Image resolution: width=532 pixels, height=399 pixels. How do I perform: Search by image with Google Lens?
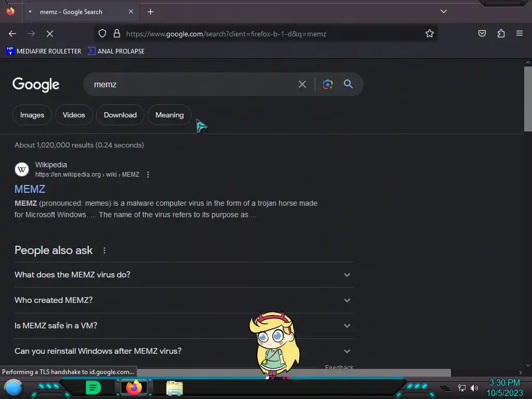pyautogui.click(x=327, y=84)
